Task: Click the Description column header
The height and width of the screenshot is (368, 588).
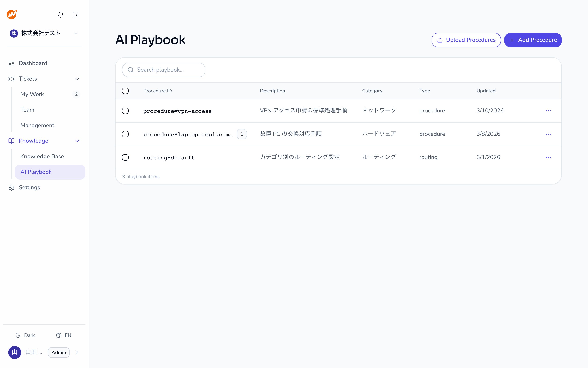Action: click(272, 91)
